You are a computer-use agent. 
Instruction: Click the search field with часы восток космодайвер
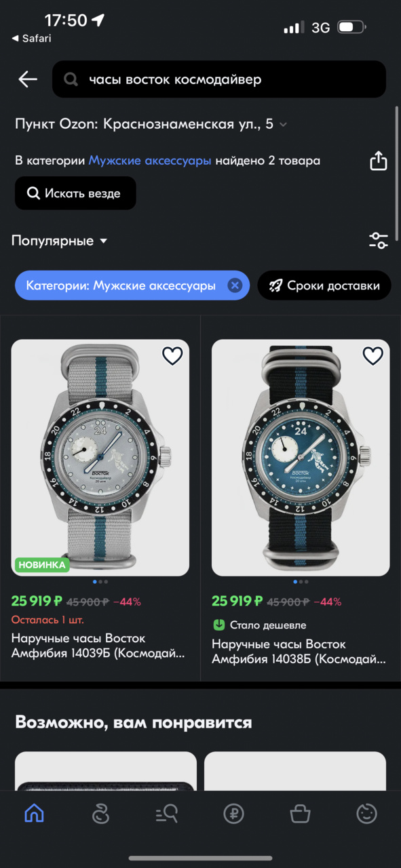219,79
